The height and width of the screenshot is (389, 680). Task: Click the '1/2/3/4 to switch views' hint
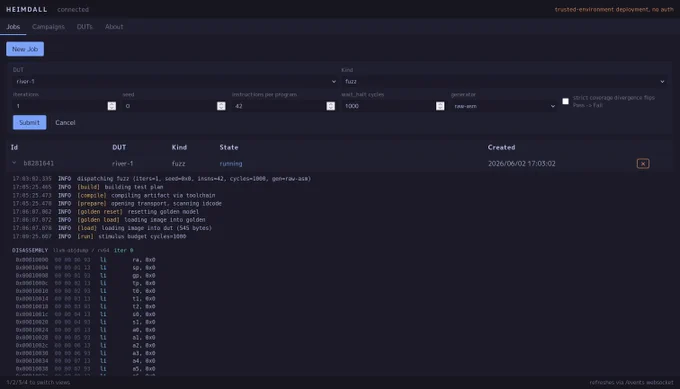(38, 382)
